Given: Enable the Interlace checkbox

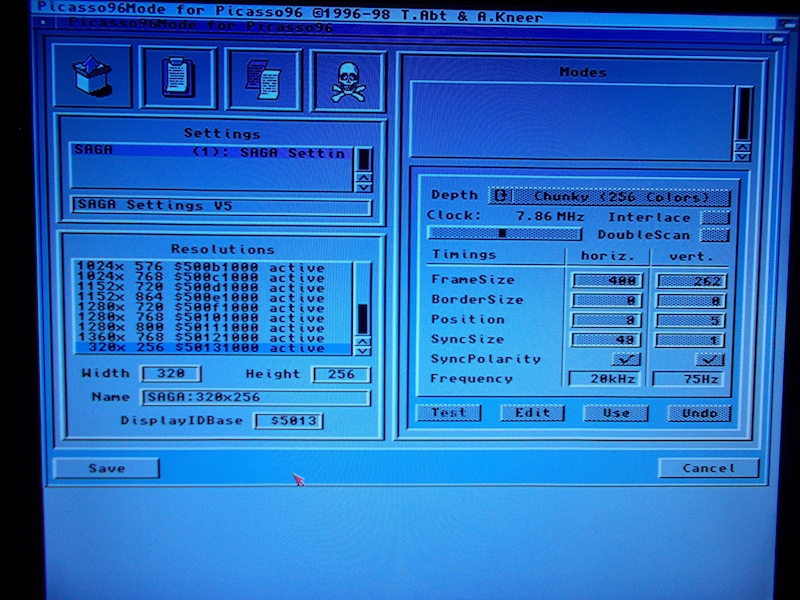Looking at the screenshot, I should (x=714, y=217).
